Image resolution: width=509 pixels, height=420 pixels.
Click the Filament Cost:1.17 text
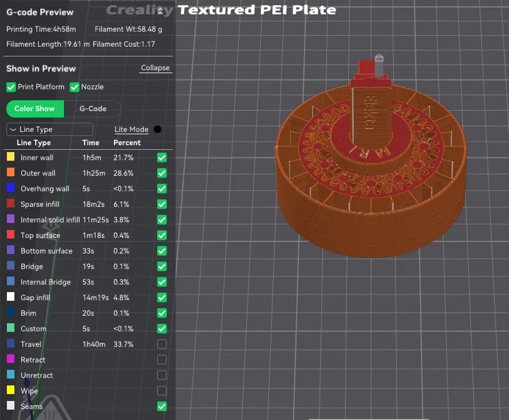tap(124, 44)
